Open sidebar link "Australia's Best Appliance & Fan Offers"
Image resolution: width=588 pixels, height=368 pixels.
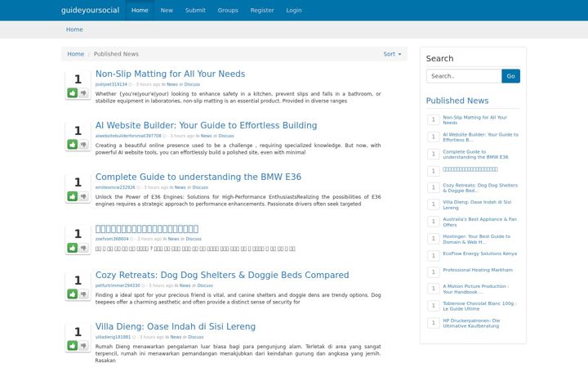coord(479,222)
